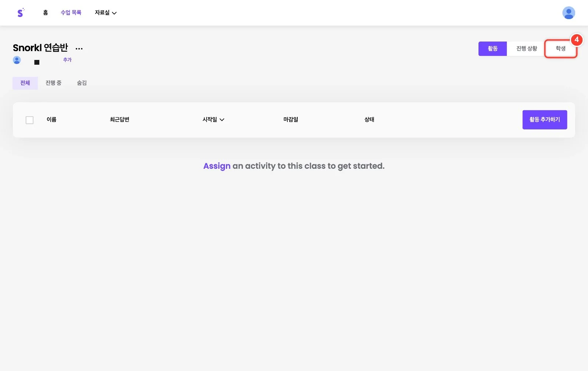Image resolution: width=588 pixels, height=371 pixels.
Task: Sort by 시작일 column chevron
Action: [x=222, y=119]
